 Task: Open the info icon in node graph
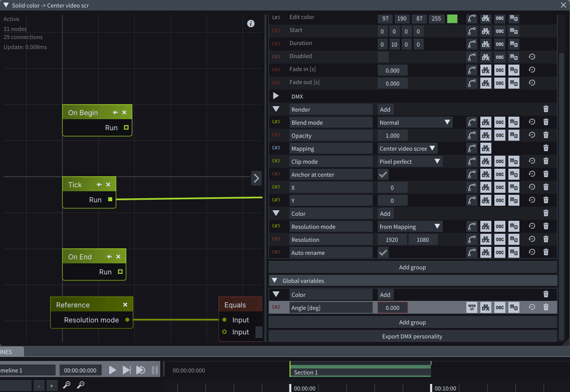[x=251, y=24]
